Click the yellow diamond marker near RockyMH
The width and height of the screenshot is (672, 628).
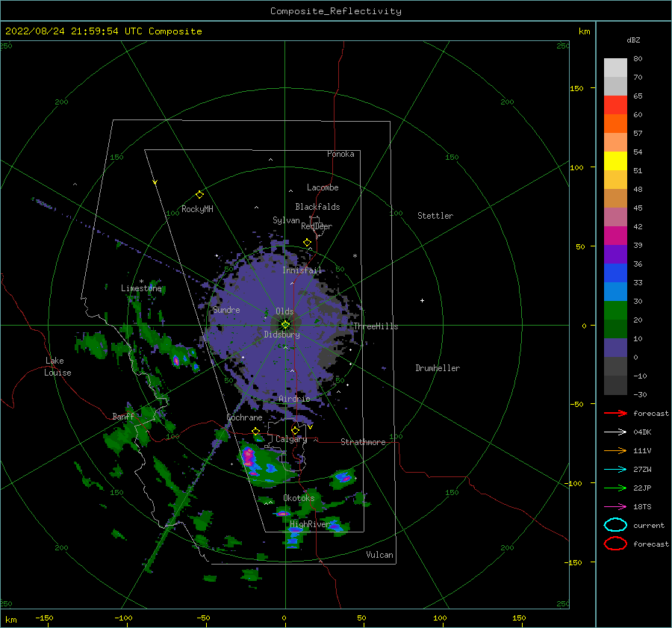pyautogui.click(x=199, y=195)
